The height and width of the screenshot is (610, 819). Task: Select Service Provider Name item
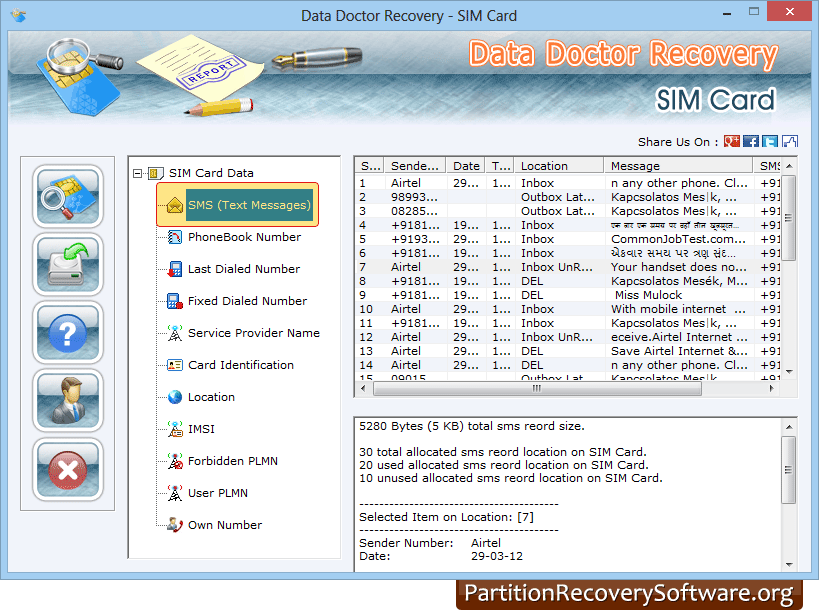[253, 333]
